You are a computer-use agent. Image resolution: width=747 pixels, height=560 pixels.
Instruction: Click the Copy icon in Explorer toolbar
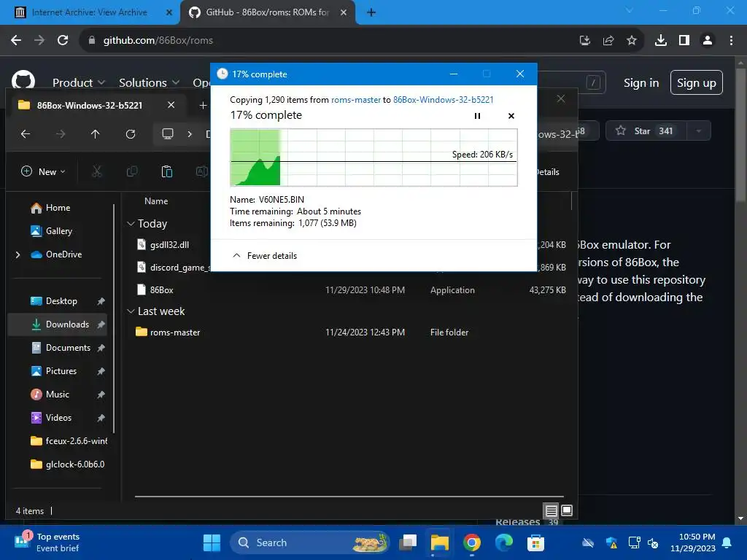[x=132, y=171]
